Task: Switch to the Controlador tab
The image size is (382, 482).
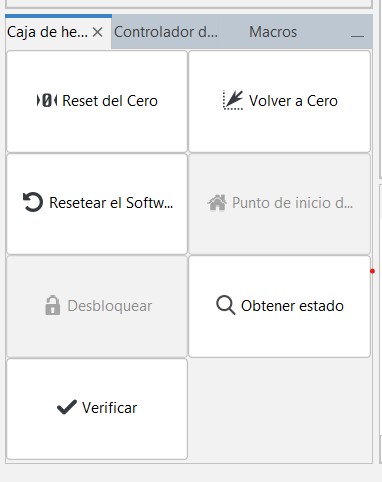Action: pyautogui.click(x=166, y=32)
